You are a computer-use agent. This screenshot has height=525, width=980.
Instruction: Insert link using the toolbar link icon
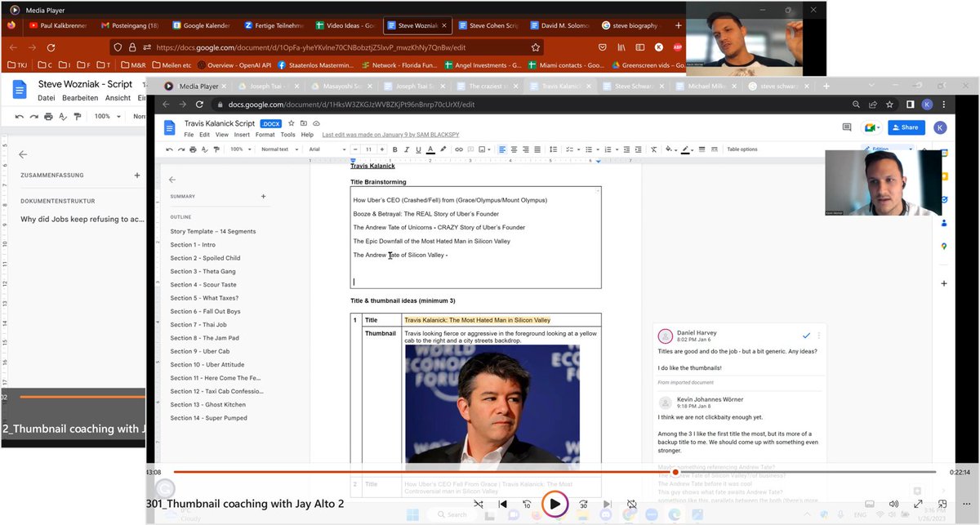point(459,149)
